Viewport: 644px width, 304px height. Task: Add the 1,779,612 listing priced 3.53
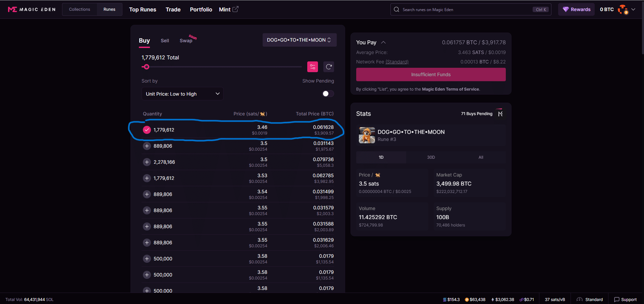147,178
